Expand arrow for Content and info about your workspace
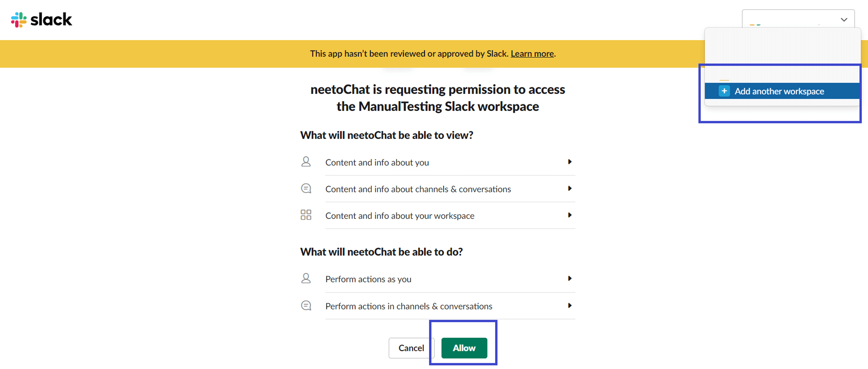 [569, 215]
